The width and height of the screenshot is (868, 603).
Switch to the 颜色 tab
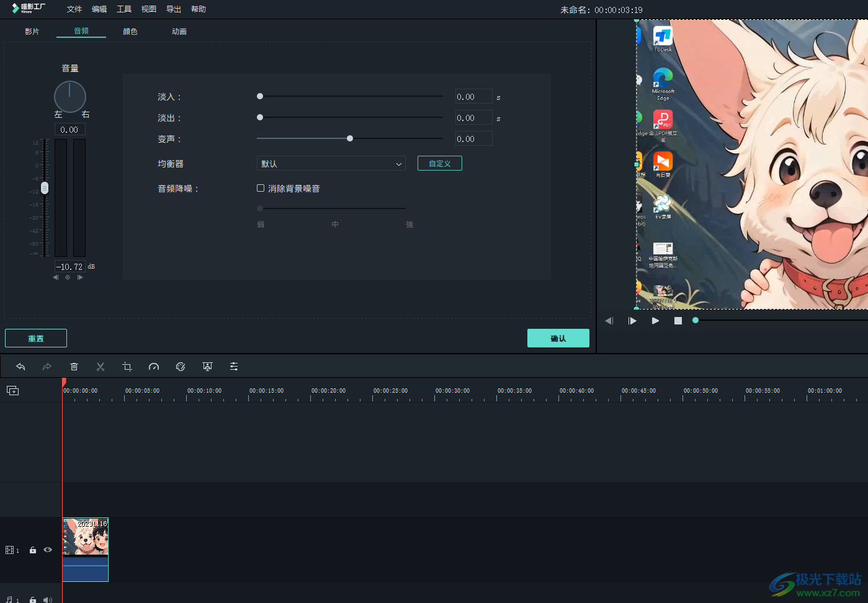pyautogui.click(x=130, y=31)
